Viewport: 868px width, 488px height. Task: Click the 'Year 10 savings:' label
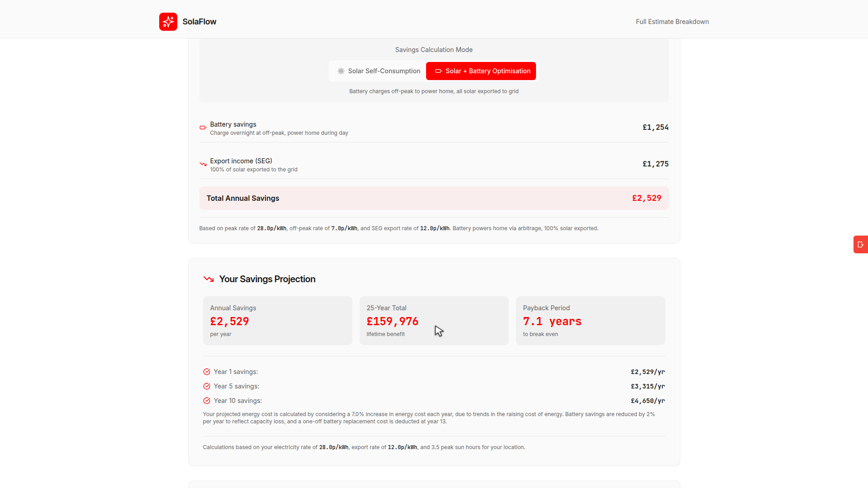[238, 401]
